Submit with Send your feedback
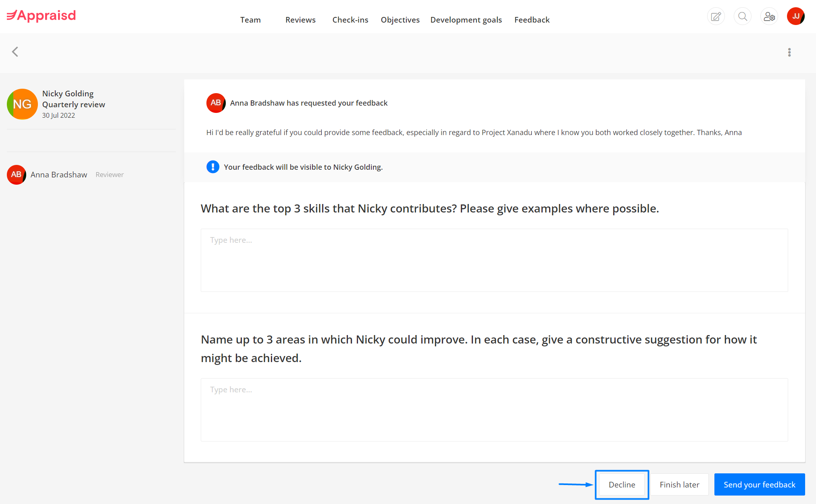 760,485
